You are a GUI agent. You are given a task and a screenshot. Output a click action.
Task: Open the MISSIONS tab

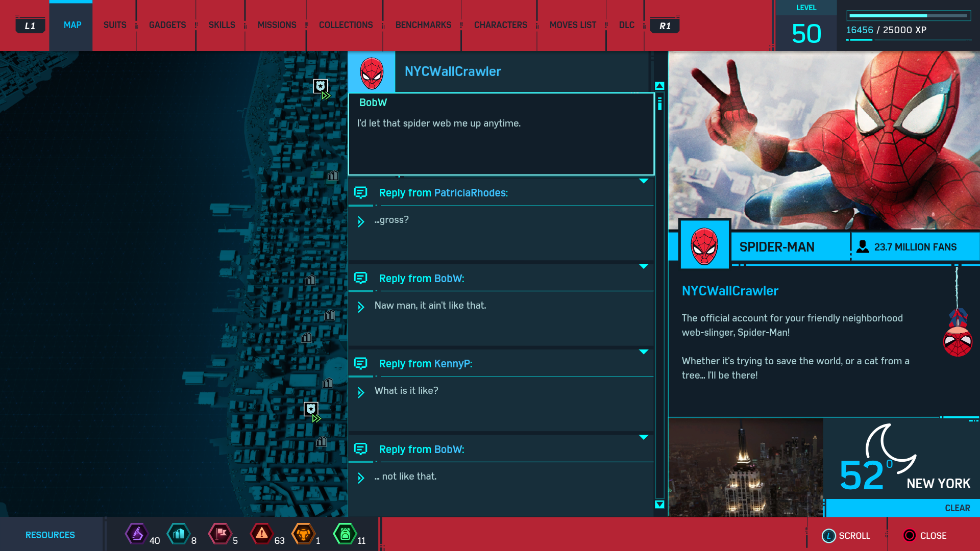(x=277, y=25)
